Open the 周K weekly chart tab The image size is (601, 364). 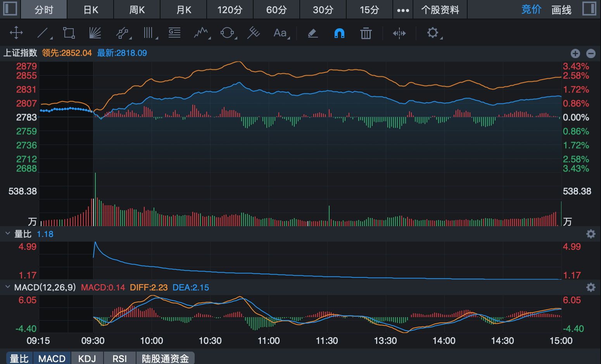pos(137,9)
